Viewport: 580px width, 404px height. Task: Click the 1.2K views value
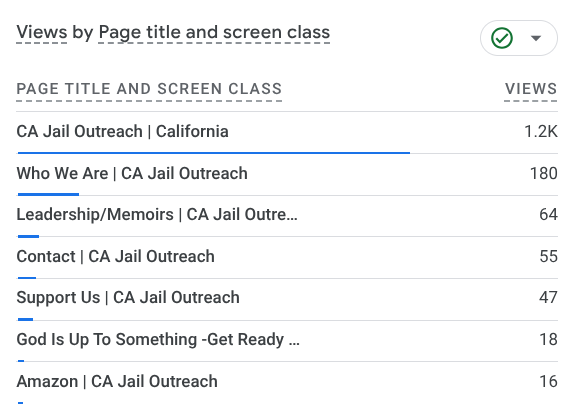[x=541, y=132]
